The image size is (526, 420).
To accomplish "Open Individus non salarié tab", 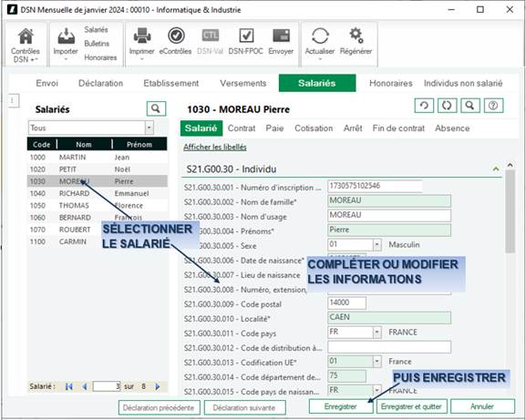I will click(463, 83).
